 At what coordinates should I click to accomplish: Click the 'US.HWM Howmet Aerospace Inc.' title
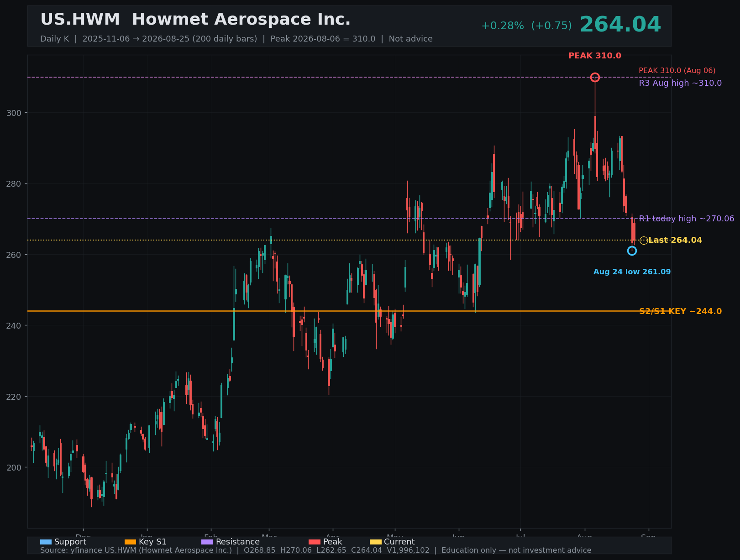point(195,20)
